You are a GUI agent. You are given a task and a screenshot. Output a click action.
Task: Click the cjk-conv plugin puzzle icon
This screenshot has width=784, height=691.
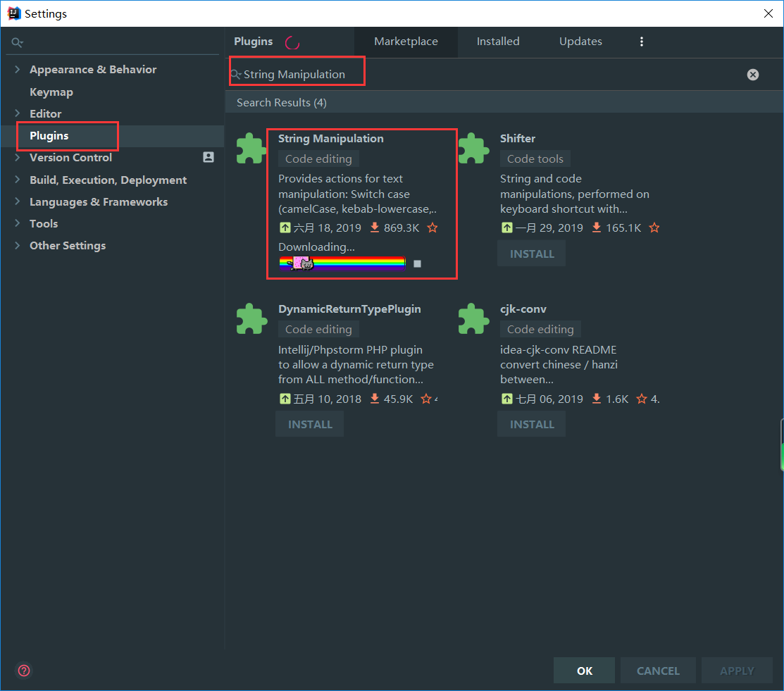click(473, 318)
